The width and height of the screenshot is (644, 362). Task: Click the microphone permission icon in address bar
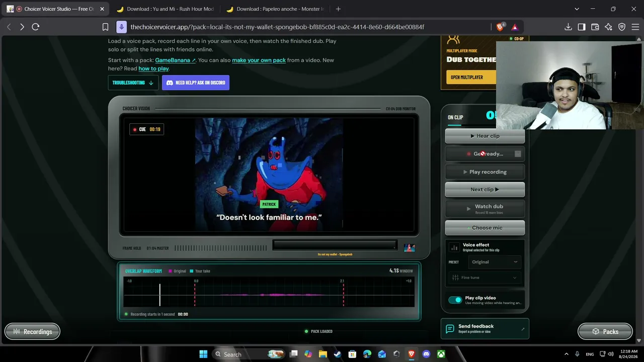pos(121,27)
